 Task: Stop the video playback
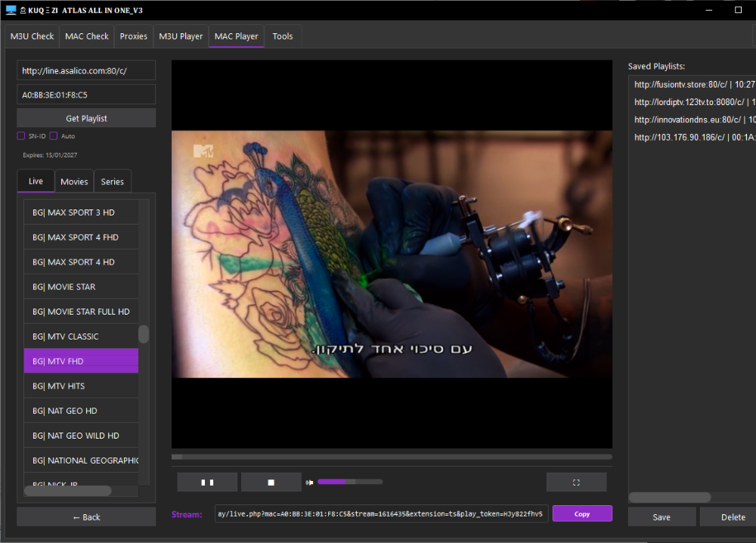click(271, 482)
